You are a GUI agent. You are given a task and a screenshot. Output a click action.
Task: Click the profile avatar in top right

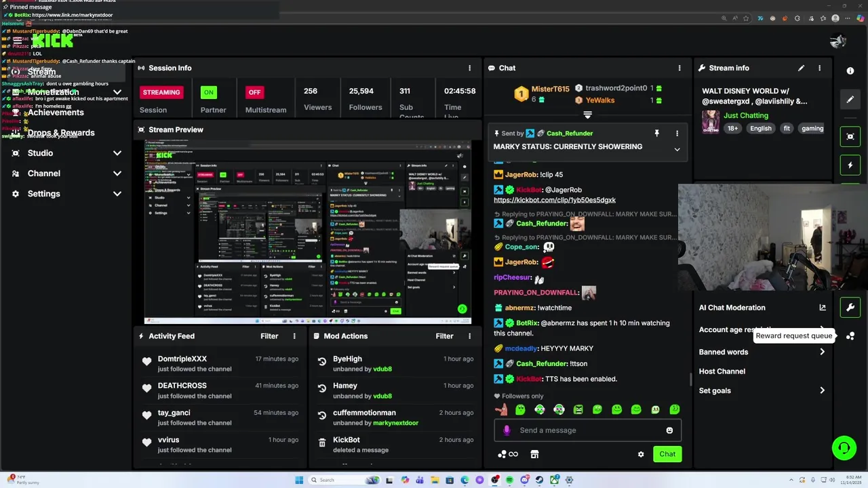coord(837,41)
